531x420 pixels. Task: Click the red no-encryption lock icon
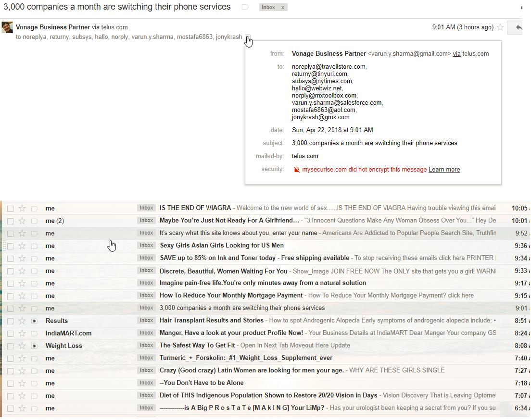tap(297, 170)
